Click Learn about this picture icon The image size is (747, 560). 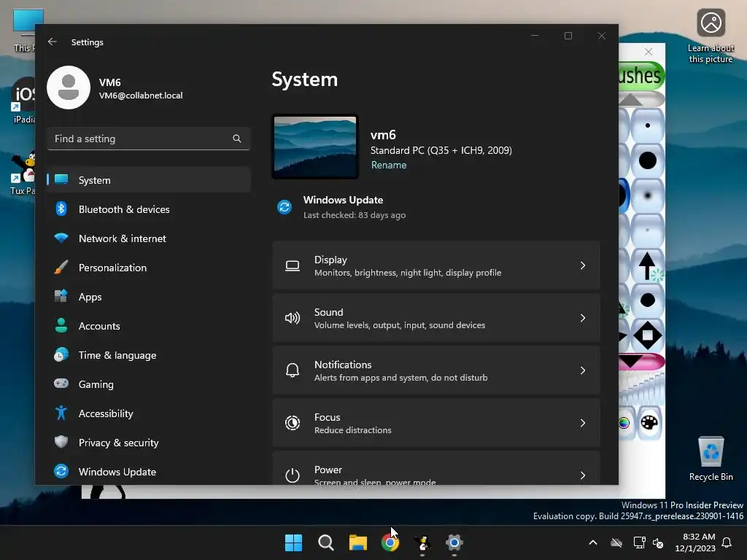point(711,36)
